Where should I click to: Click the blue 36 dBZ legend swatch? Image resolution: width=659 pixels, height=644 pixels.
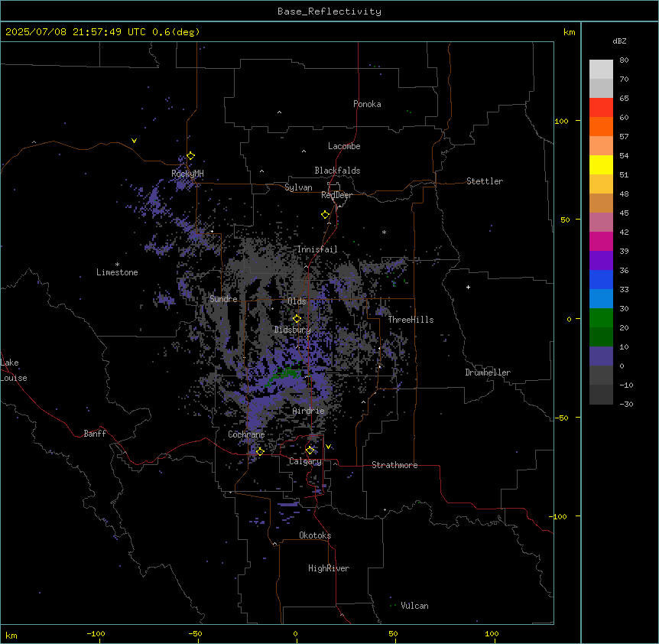click(601, 279)
